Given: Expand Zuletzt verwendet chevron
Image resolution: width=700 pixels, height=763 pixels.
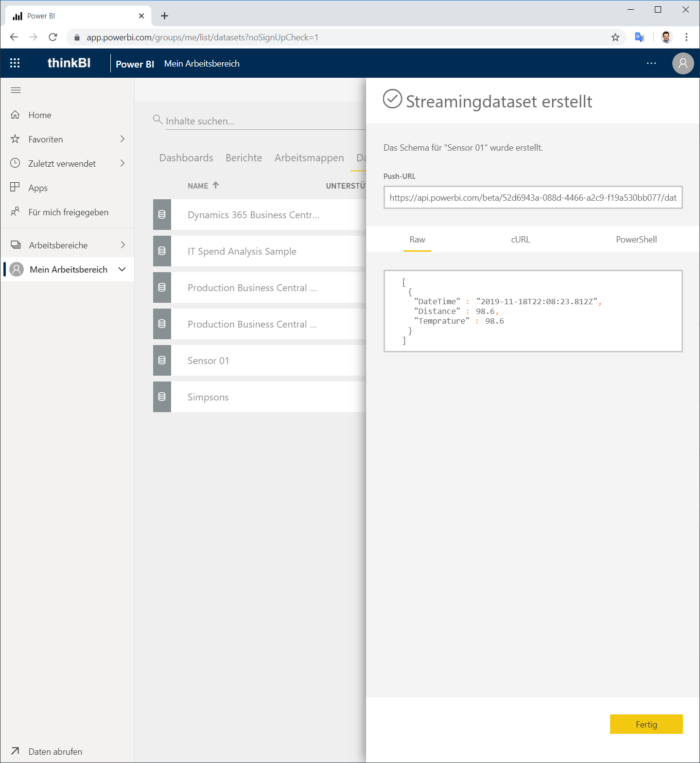Looking at the screenshot, I should tap(122, 163).
